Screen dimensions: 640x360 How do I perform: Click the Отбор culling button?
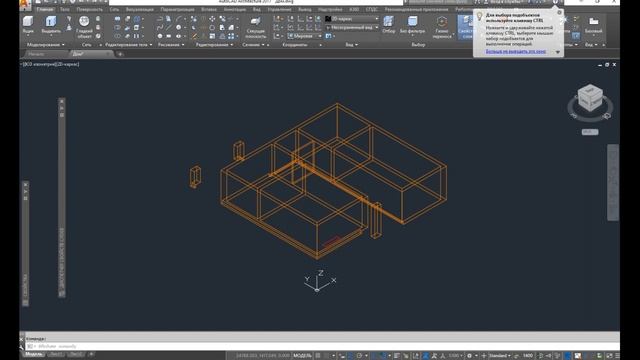pyautogui.click(x=389, y=24)
